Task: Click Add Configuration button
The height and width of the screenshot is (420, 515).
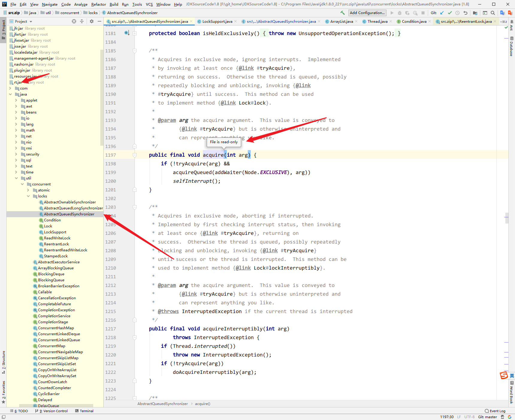Action: 367,13
